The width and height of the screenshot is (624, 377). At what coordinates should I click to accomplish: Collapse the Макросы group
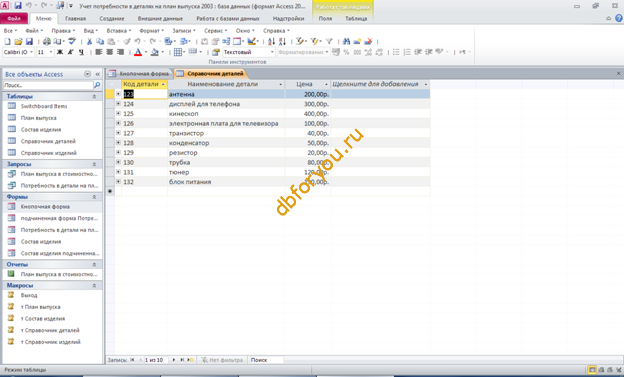pyautogui.click(x=94, y=286)
